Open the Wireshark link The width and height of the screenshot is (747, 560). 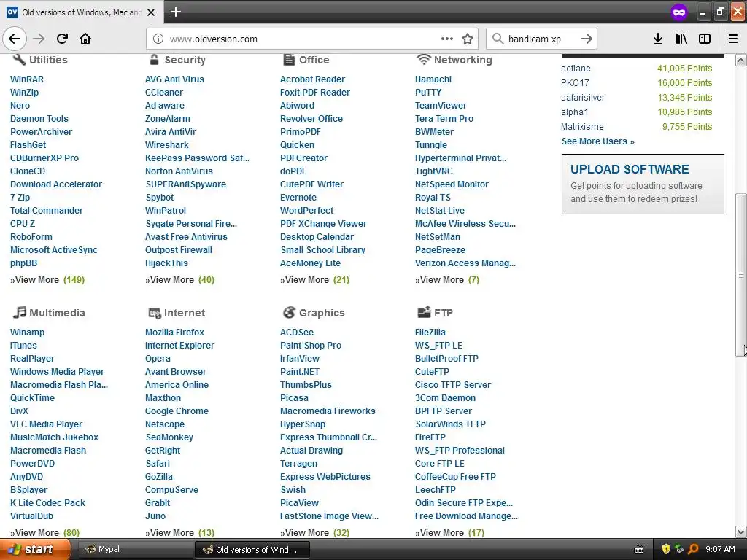(x=167, y=145)
